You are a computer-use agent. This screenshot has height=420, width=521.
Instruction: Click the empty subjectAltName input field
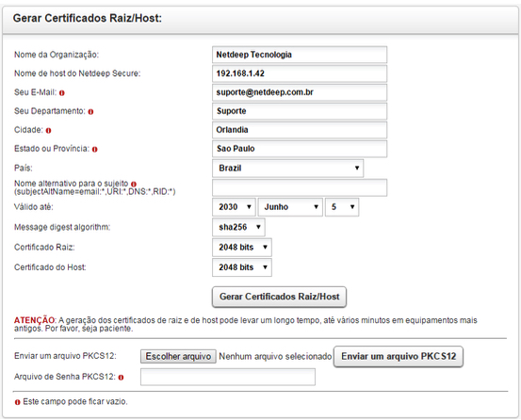click(x=300, y=187)
